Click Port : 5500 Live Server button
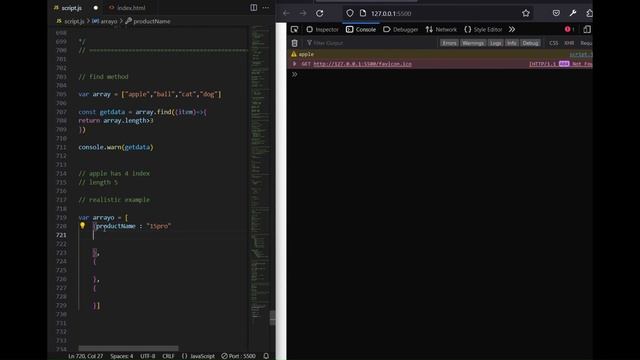Screen dimensions: 640x360 tap(238, 356)
